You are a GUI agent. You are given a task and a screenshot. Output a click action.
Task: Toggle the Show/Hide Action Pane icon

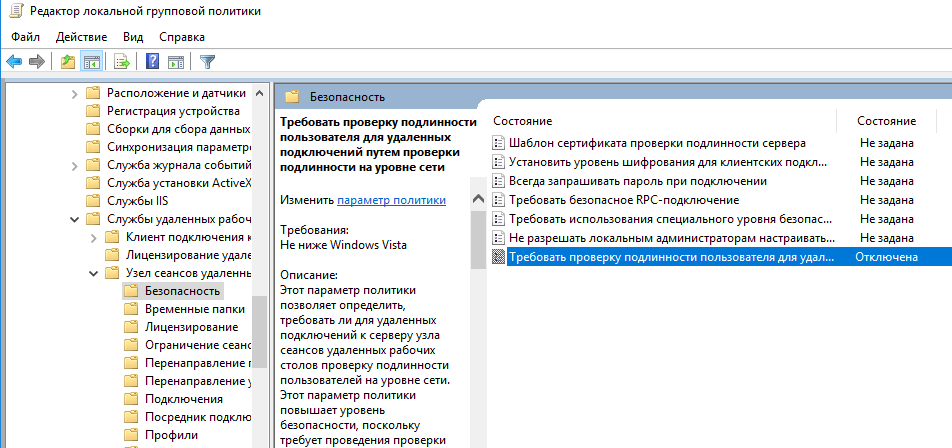pos(176,62)
